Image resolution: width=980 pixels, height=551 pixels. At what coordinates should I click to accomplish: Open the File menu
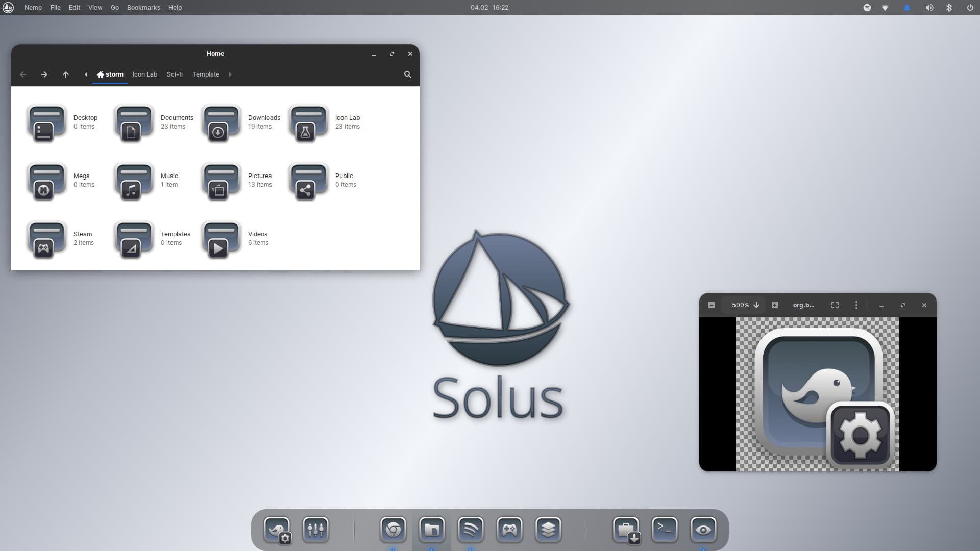tap(56, 8)
